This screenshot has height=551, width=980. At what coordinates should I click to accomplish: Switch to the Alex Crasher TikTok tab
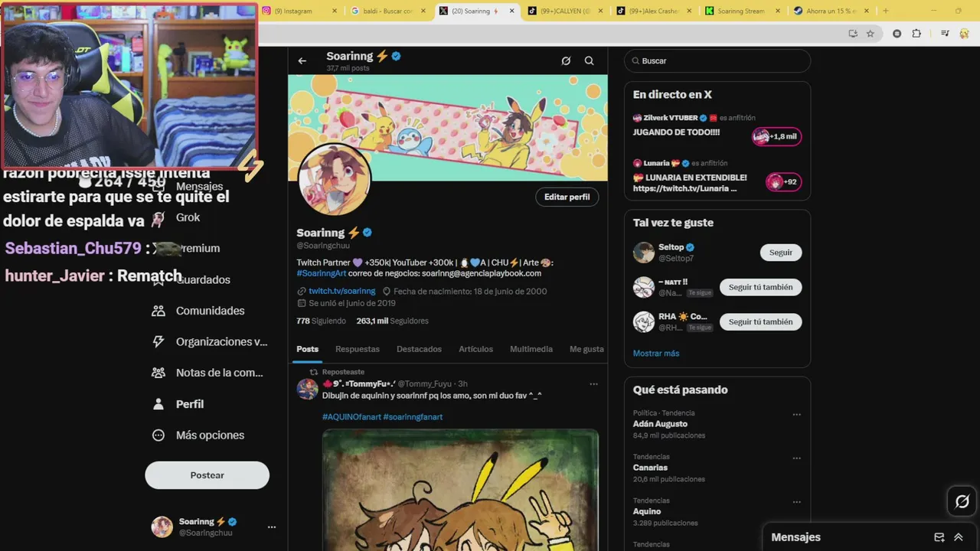click(653, 11)
